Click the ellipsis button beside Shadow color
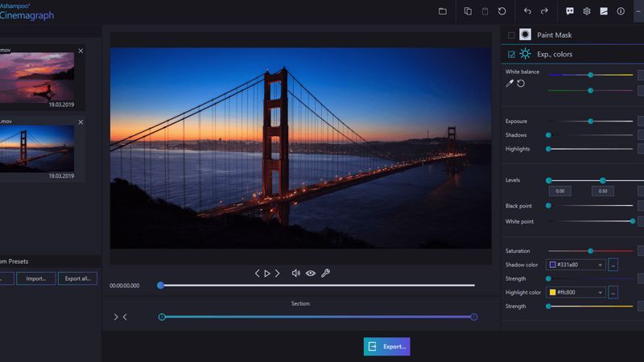This screenshot has height=362, width=644. point(613,265)
